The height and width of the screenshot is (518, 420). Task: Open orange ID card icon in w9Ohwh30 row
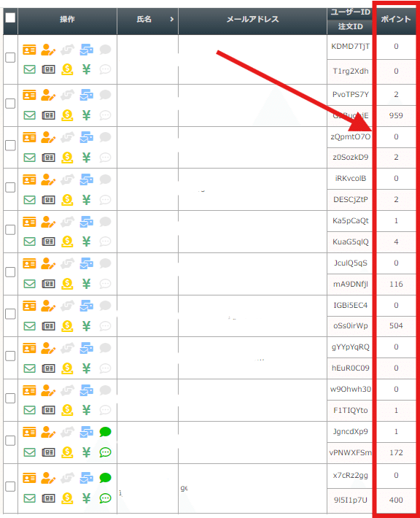click(29, 390)
